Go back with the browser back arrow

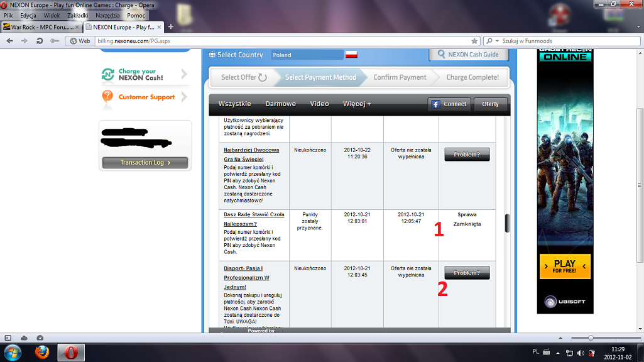(10, 41)
